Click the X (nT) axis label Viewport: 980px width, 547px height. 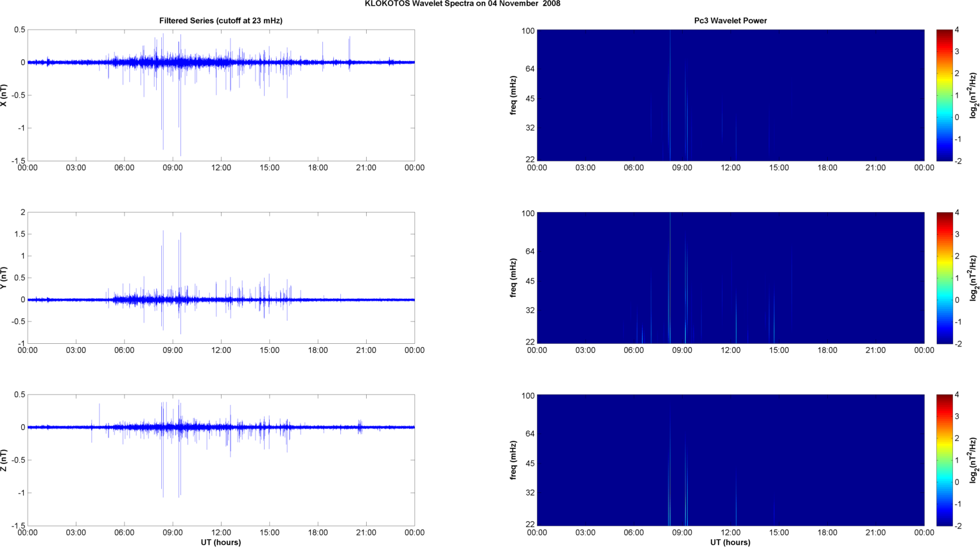[x=4, y=95]
